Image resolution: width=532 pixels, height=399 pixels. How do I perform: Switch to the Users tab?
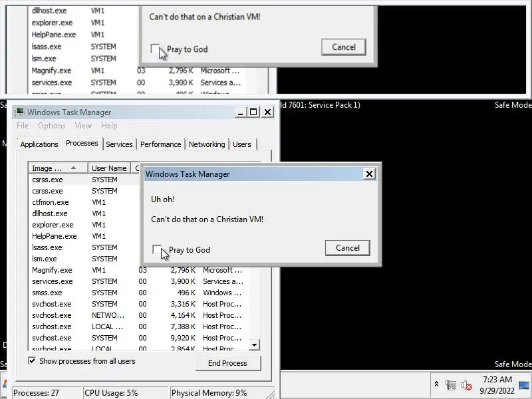242,144
